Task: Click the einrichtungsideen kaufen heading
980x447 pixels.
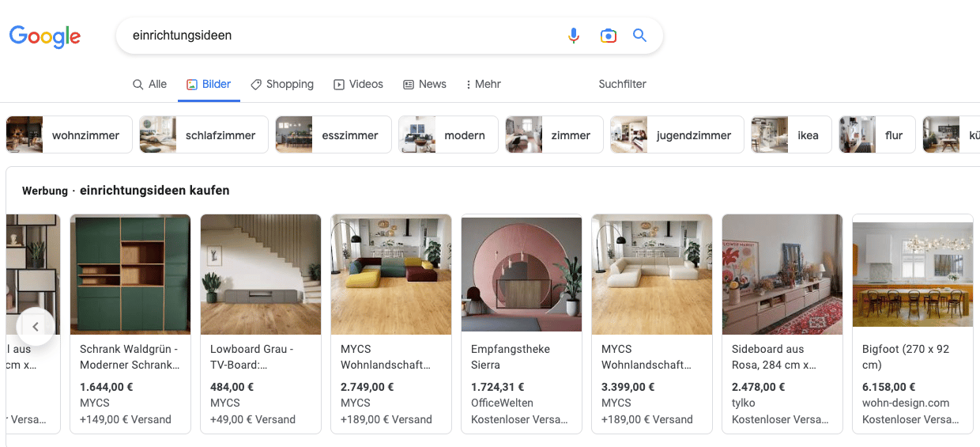Action: (155, 191)
